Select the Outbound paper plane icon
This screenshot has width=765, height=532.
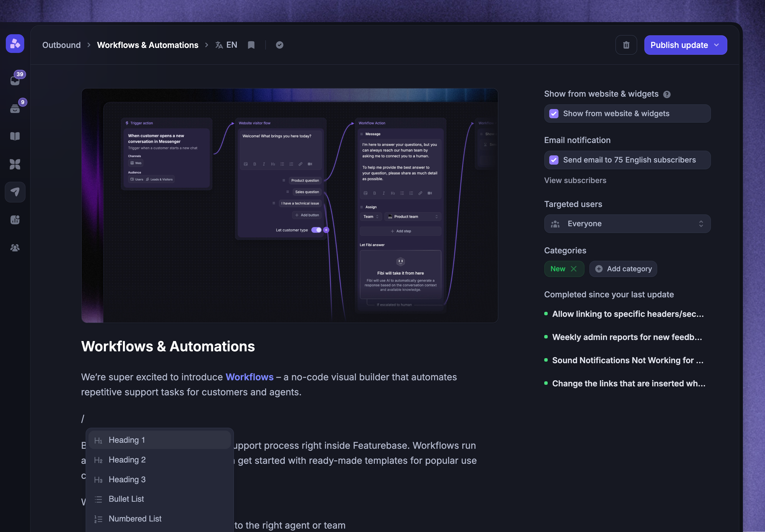pos(15,192)
